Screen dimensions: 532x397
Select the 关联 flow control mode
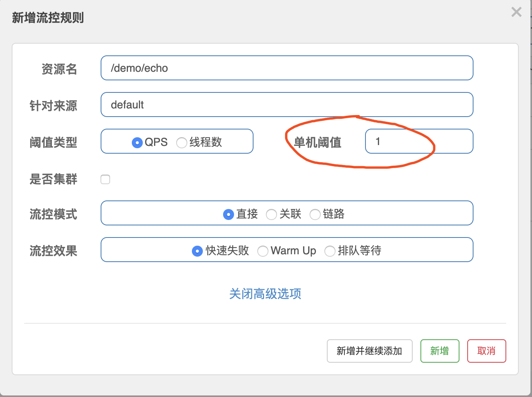coord(271,214)
